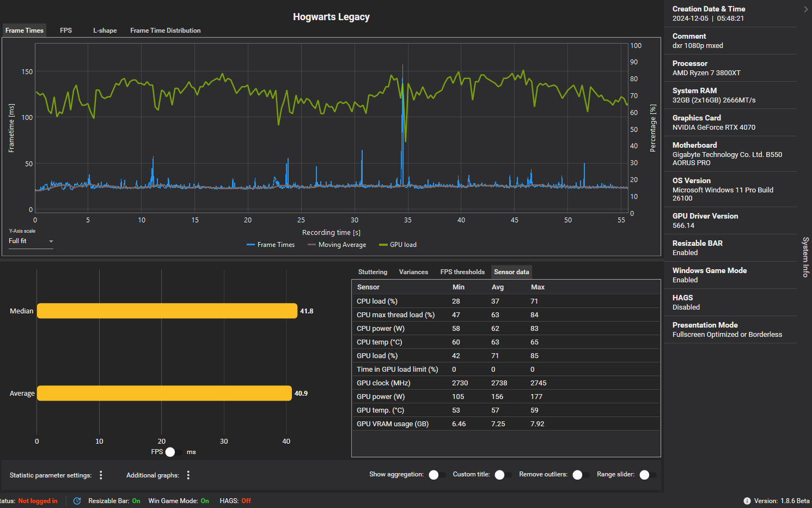Click vertical System Info panel label

(805, 257)
